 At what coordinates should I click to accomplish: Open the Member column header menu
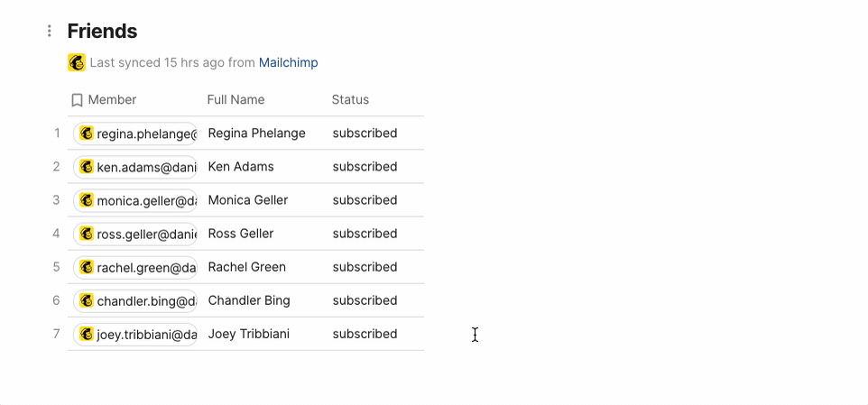pyautogui.click(x=112, y=100)
